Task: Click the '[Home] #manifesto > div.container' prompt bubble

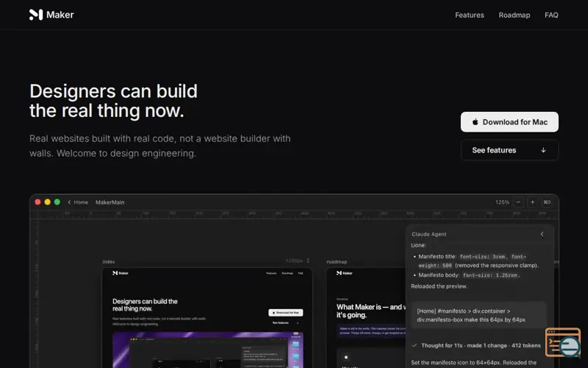Action: [479, 316]
